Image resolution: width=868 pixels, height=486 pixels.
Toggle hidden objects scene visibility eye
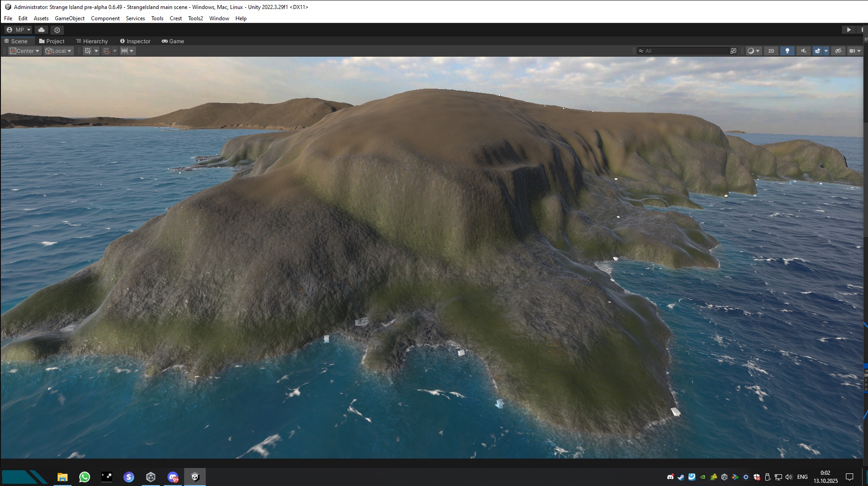tap(838, 51)
